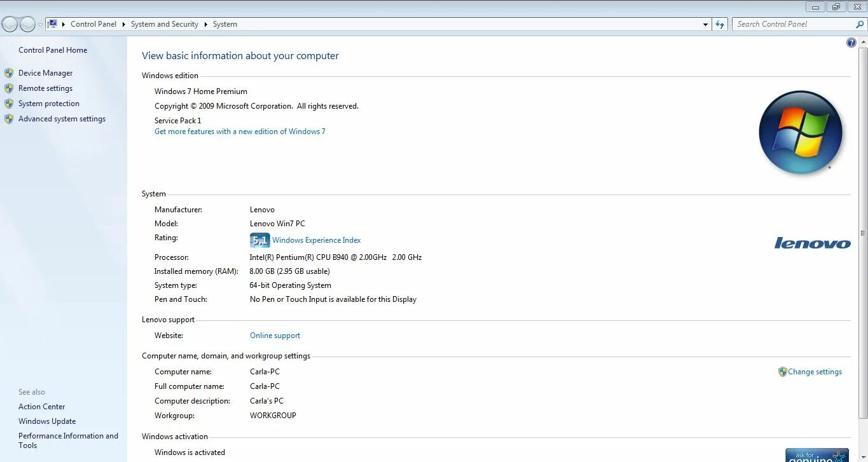Open the address bar history dropdown arrow
The height and width of the screenshot is (462, 868).
point(706,24)
